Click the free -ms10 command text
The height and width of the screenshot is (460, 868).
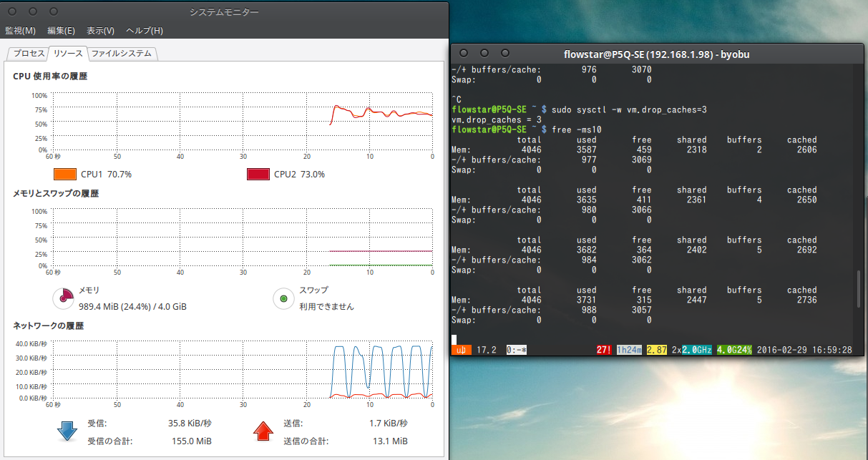[577, 129]
